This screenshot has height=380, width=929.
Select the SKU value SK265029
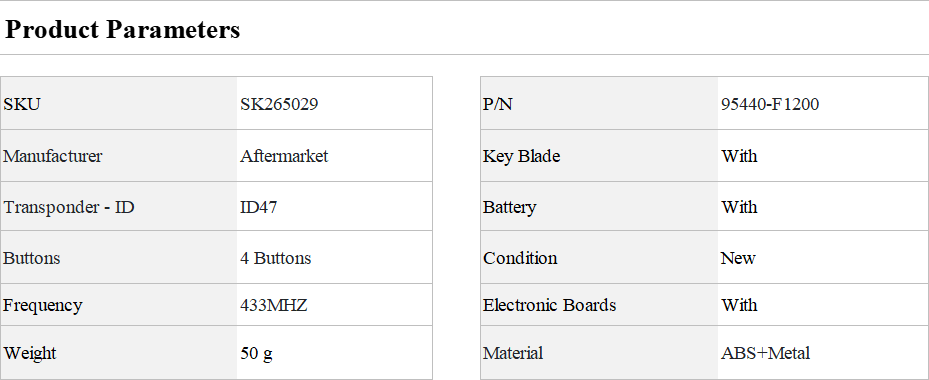279,104
